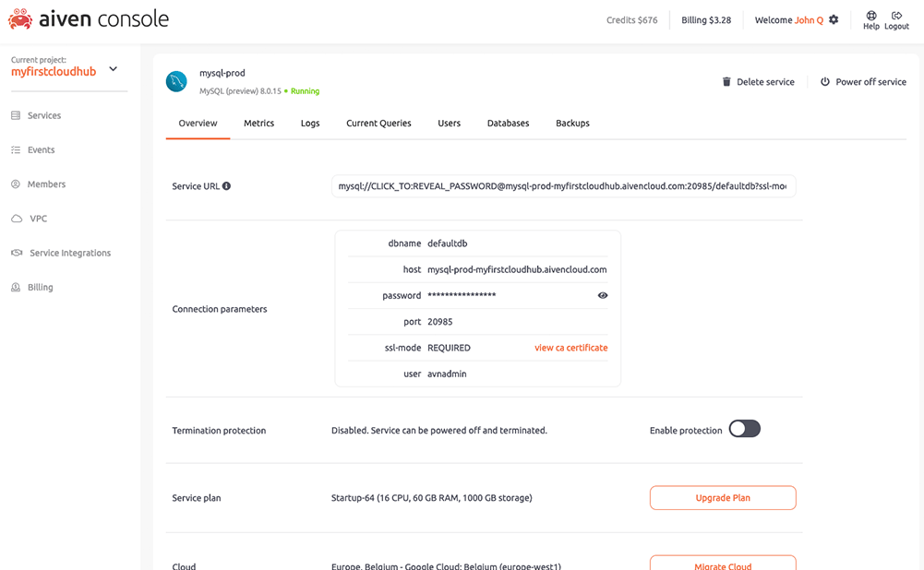Reveal password with the eye icon
Screen dimensions: 924x570
[602, 295]
